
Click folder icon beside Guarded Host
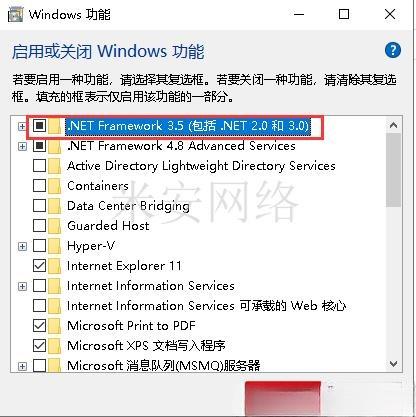(55, 226)
